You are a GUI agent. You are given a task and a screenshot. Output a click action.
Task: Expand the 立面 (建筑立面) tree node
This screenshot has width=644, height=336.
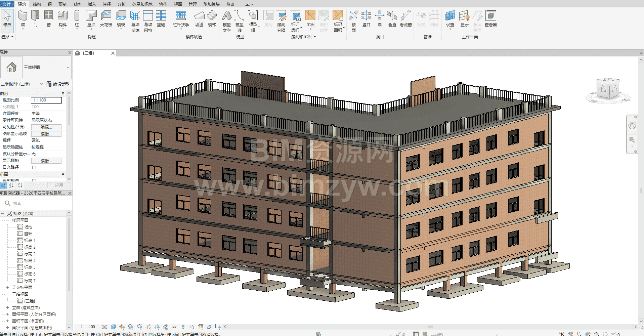pos(8,308)
